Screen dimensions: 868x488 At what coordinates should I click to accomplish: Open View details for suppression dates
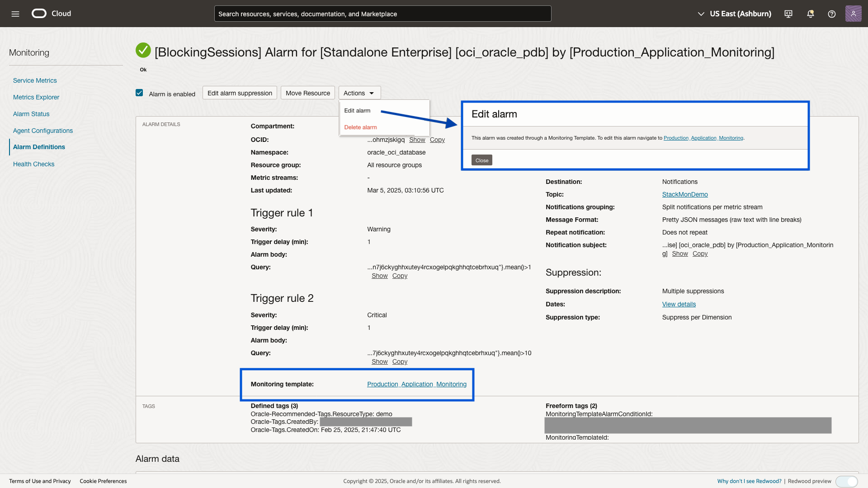click(x=679, y=305)
